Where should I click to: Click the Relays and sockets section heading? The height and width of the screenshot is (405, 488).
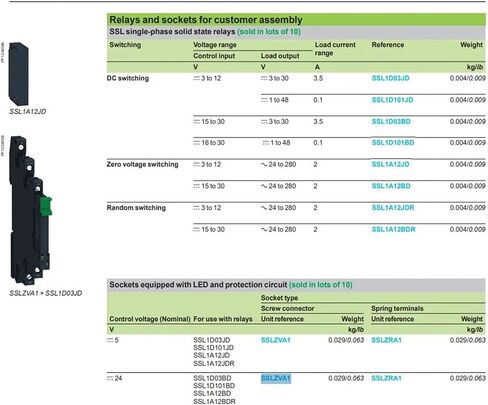tap(206, 20)
